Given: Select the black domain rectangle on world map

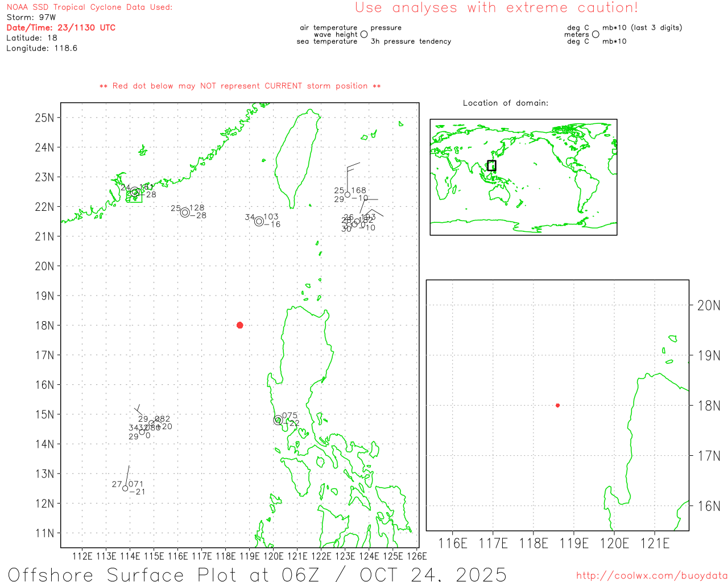Looking at the screenshot, I should coord(491,165).
